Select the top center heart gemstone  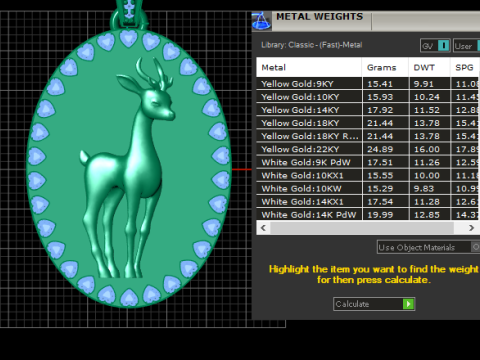(x=128, y=38)
